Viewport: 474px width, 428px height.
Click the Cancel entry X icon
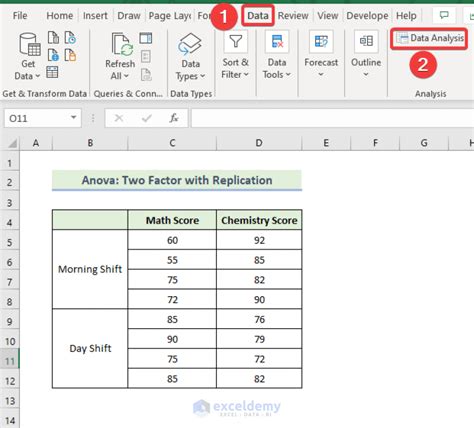point(119,118)
